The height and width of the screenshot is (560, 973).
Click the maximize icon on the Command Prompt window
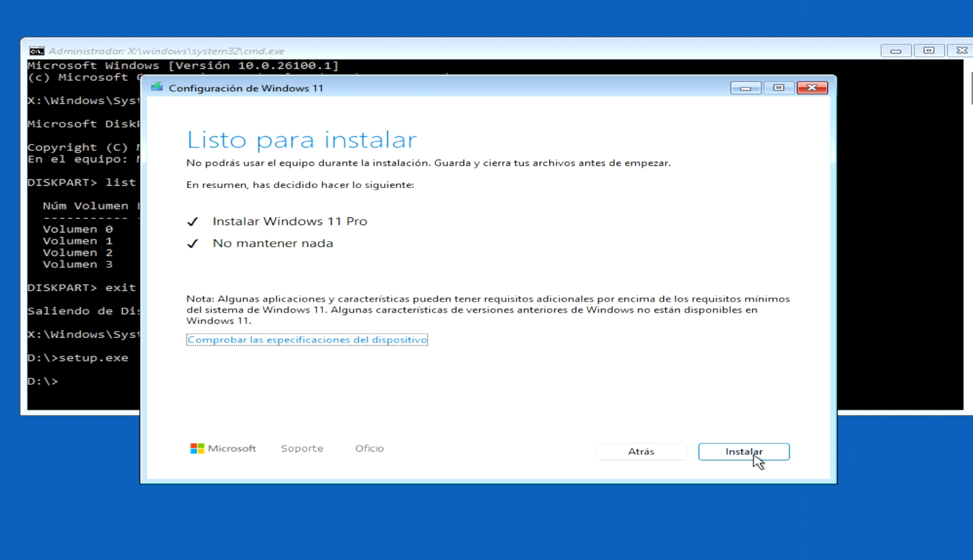coord(929,50)
